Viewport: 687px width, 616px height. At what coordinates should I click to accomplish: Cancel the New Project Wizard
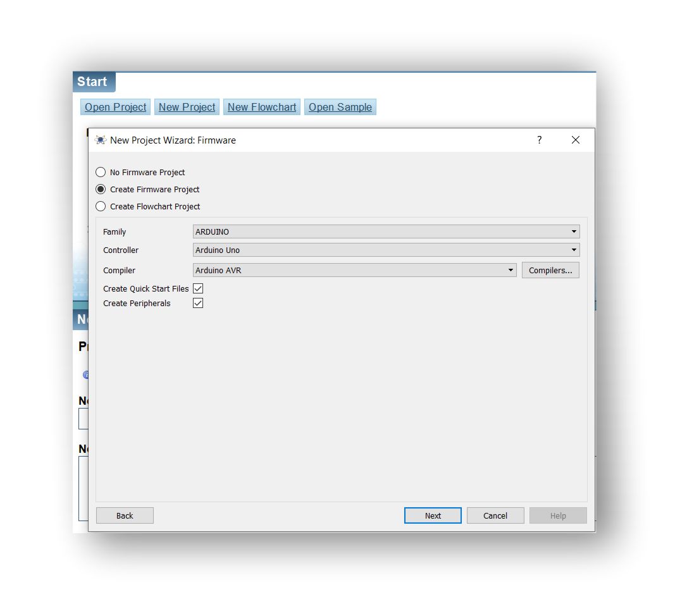[495, 515]
